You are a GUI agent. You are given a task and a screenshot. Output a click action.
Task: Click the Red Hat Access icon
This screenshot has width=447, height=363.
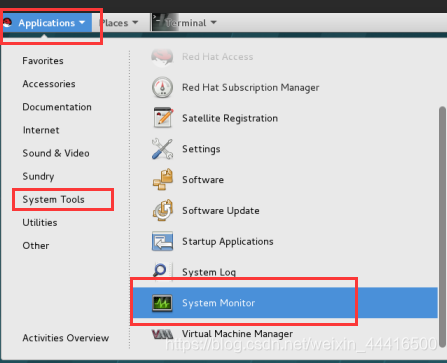tap(162, 57)
